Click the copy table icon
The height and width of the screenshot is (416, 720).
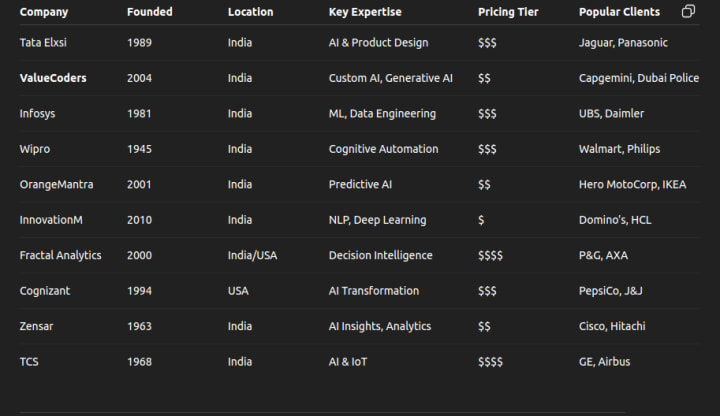[x=688, y=11]
